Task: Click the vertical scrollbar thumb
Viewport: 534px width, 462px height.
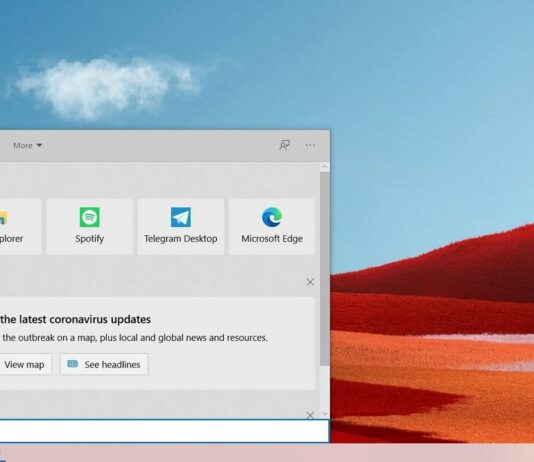Action: click(x=325, y=269)
